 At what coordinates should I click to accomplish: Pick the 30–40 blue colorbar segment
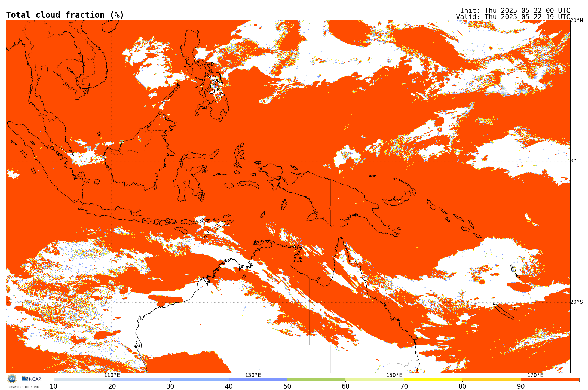(x=200, y=380)
